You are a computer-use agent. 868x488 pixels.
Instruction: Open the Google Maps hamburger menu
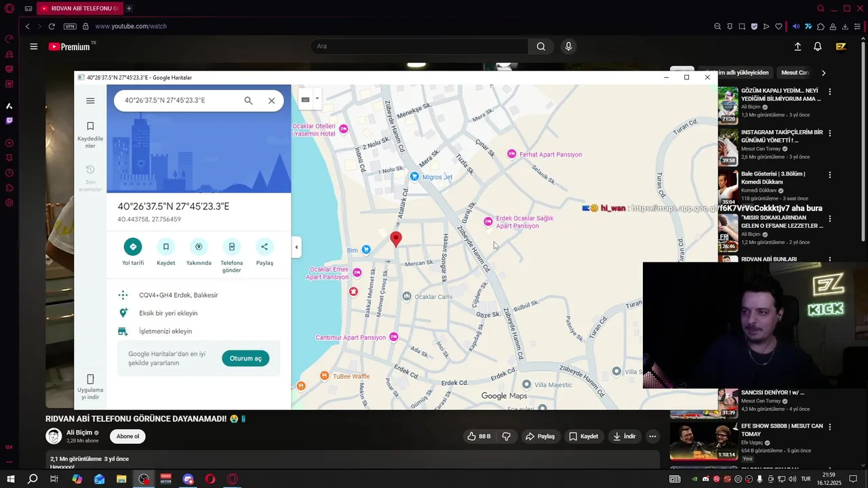tap(90, 100)
